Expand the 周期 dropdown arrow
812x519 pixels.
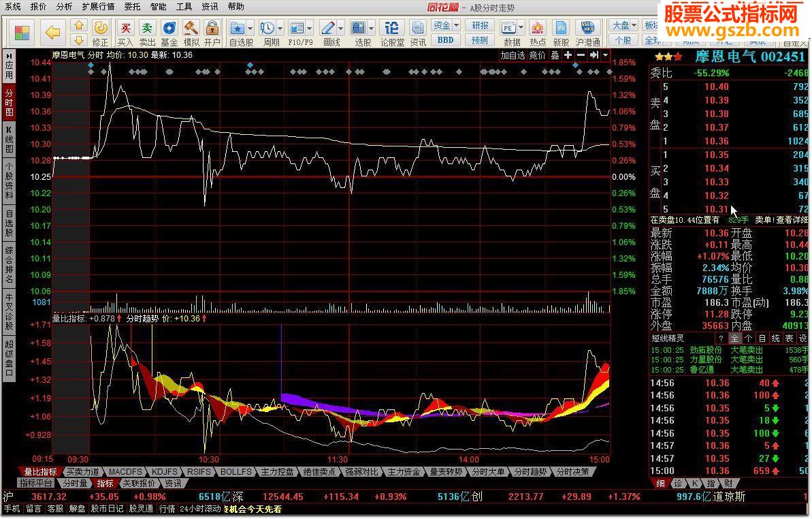[280, 28]
